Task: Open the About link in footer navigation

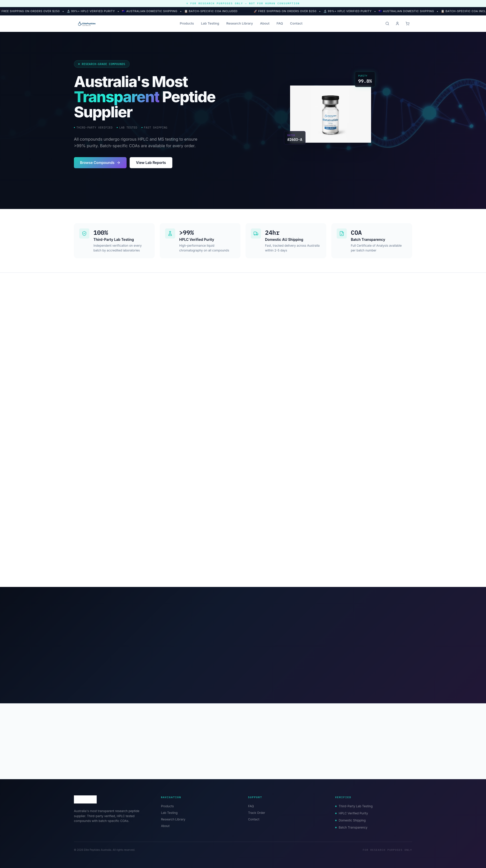Action: [165, 826]
